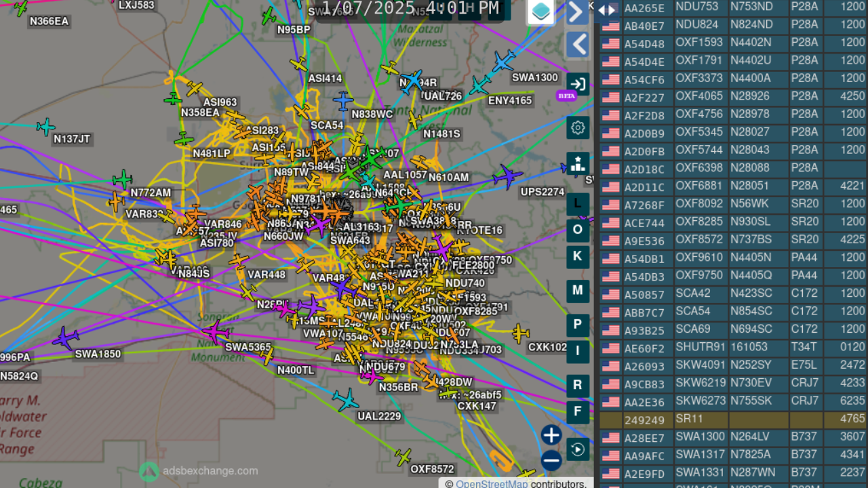The width and height of the screenshot is (868, 488).
Task: Click the sidebar double-arrow toggle
Action: 607,9
